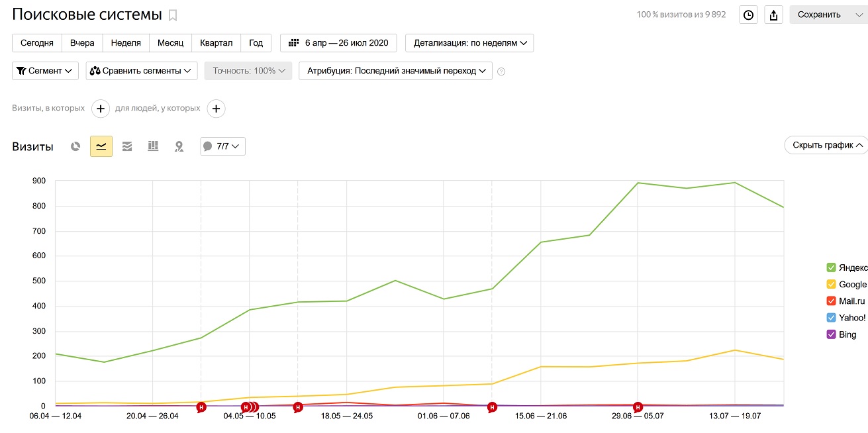
Task: Select the line chart view
Action: point(101,146)
